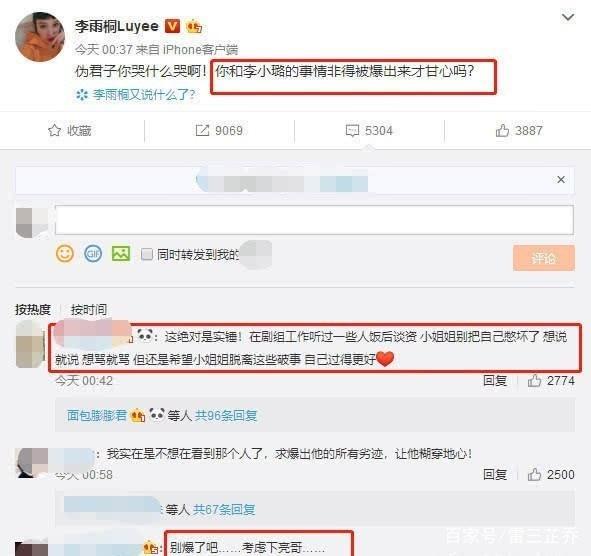Expand 共67条回复 replies

[x=224, y=510]
